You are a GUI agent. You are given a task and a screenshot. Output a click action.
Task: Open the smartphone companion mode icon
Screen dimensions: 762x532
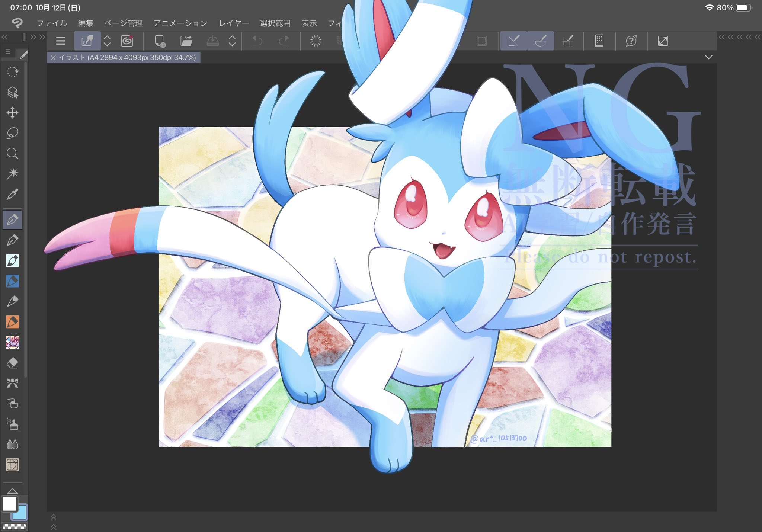(599, 41)
